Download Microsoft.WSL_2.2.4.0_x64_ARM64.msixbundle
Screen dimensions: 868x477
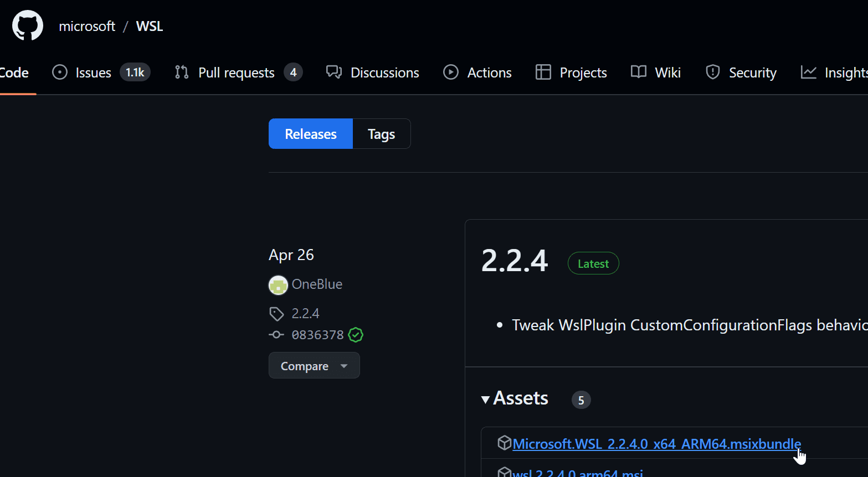pyautogui.click(x=657, y=444)
